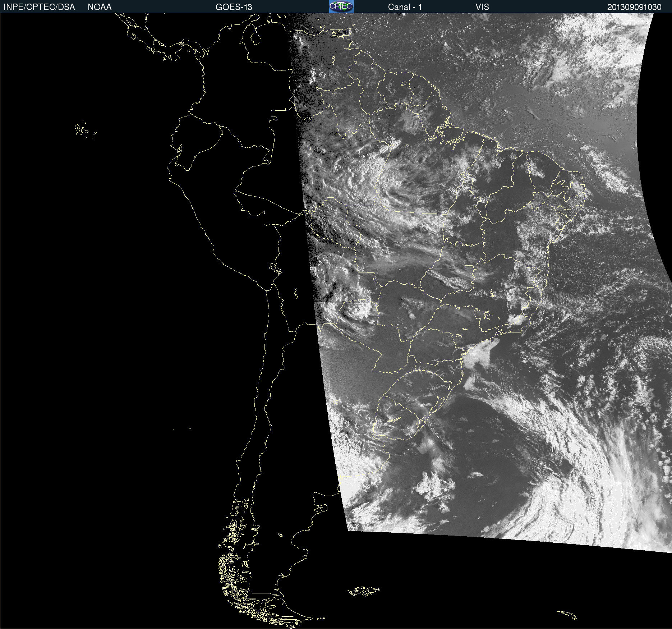Viewport: 672px width, 629px height.
Task: Click the NOAA label in the header
Action: tap(100, 7)
